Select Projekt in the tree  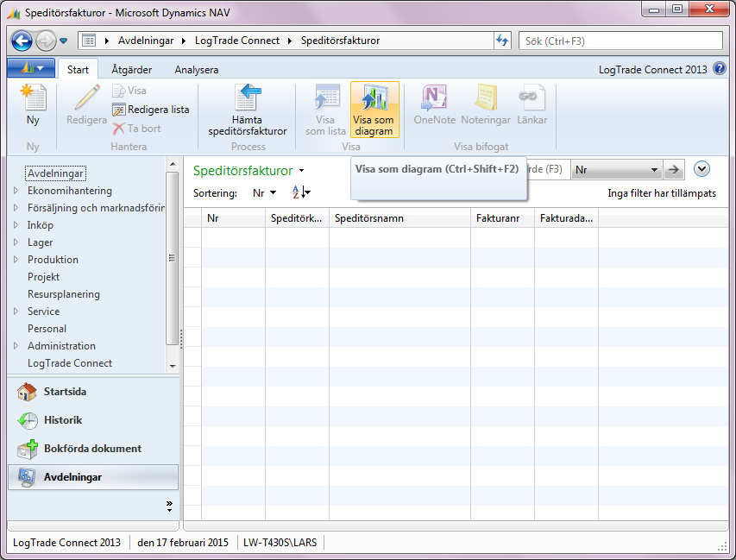[44, 277]
